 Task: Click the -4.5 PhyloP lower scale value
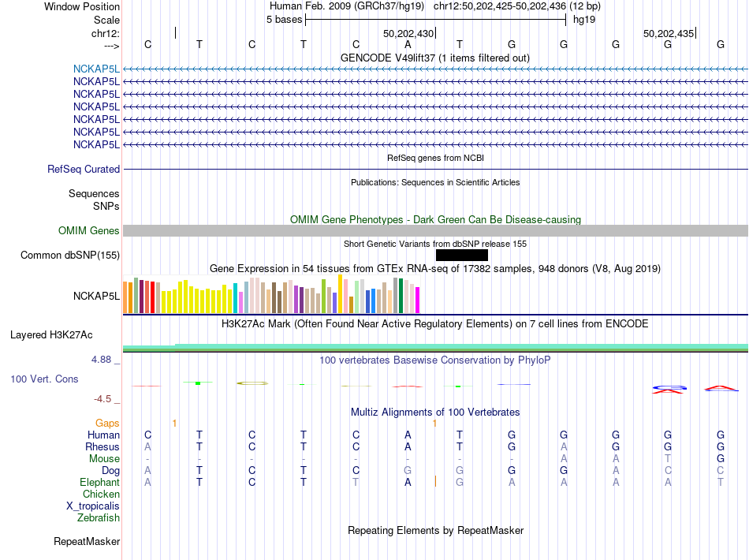coord(102,399)
